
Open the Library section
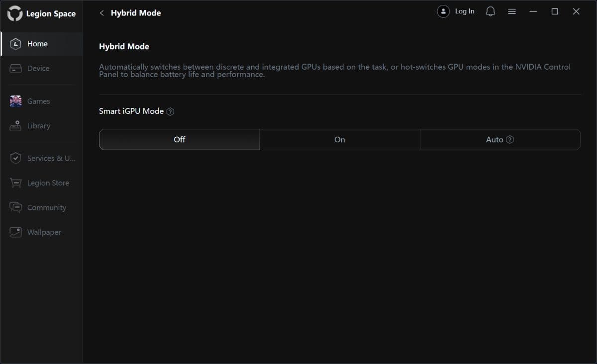click(x=38, y=126)
